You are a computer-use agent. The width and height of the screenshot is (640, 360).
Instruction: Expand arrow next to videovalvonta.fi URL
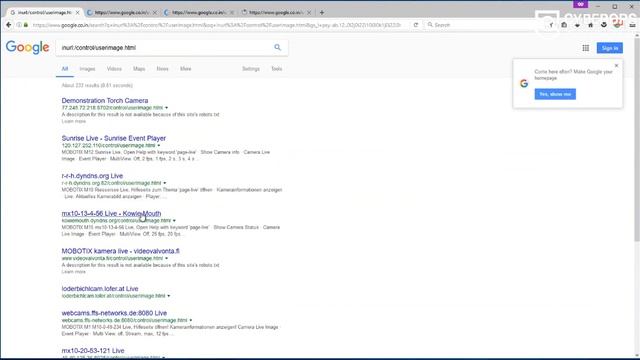click(x=167, y=258)
